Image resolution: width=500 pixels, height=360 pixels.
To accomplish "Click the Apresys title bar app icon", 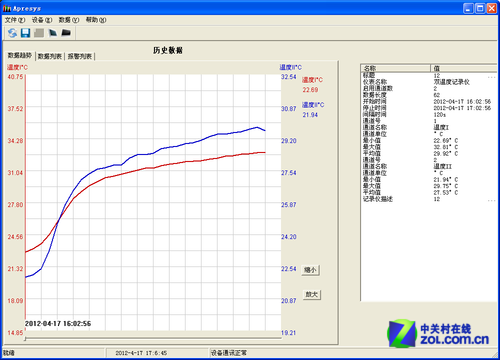I will click(7, 8).
